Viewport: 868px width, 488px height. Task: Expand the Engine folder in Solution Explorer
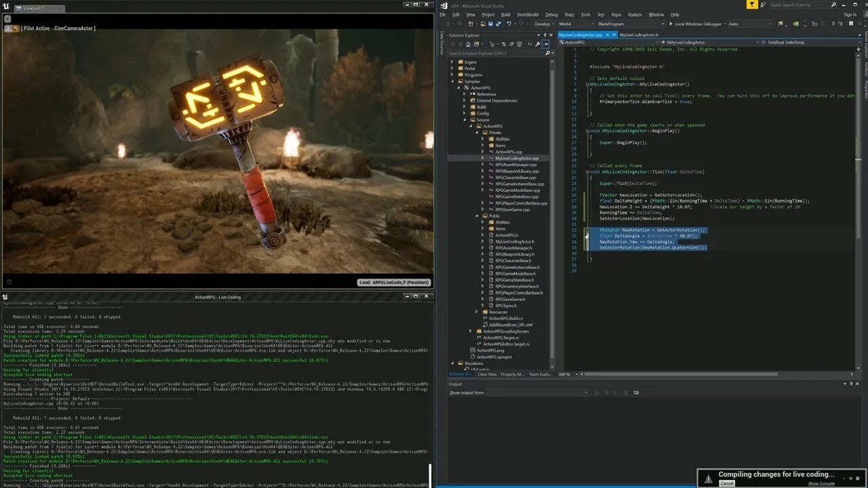click(452, 62)
